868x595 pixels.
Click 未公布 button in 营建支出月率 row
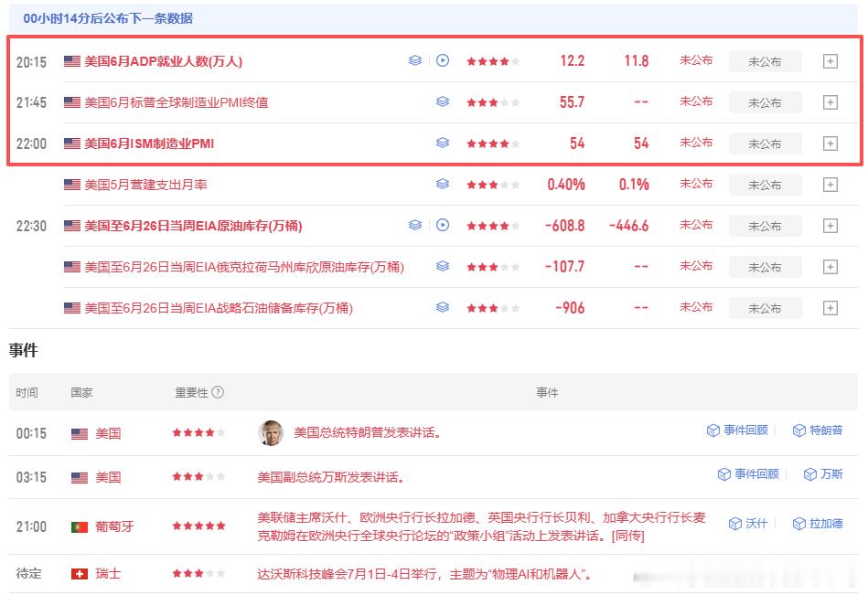point(765,185)
